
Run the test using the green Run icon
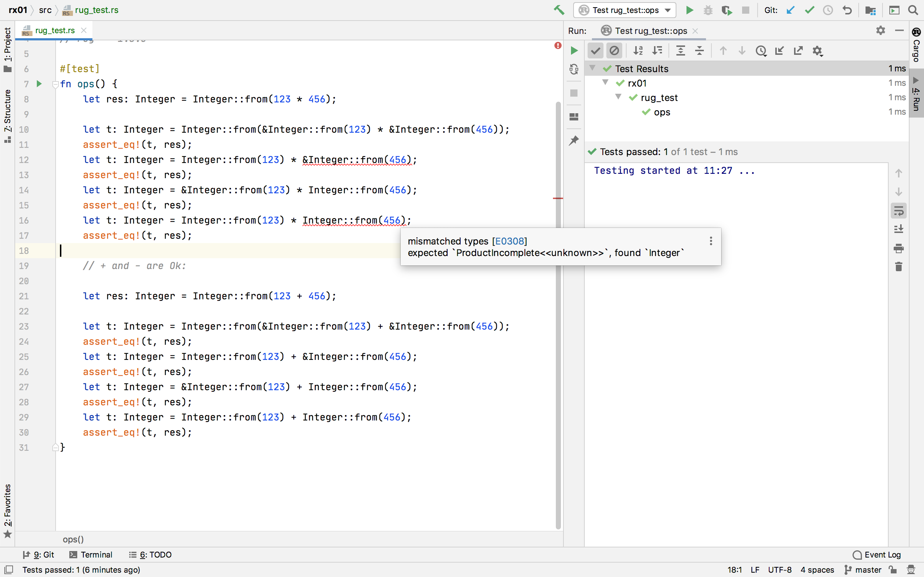tap(689, 10)
